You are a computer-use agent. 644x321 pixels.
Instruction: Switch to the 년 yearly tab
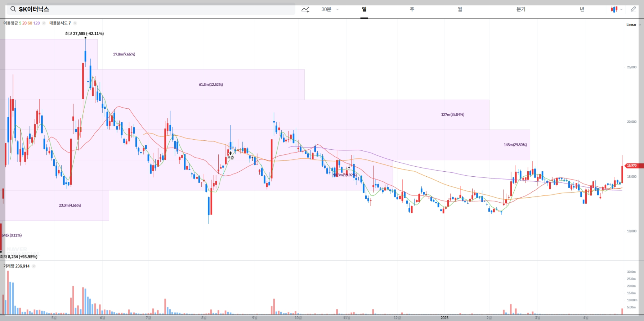(582, 9)
